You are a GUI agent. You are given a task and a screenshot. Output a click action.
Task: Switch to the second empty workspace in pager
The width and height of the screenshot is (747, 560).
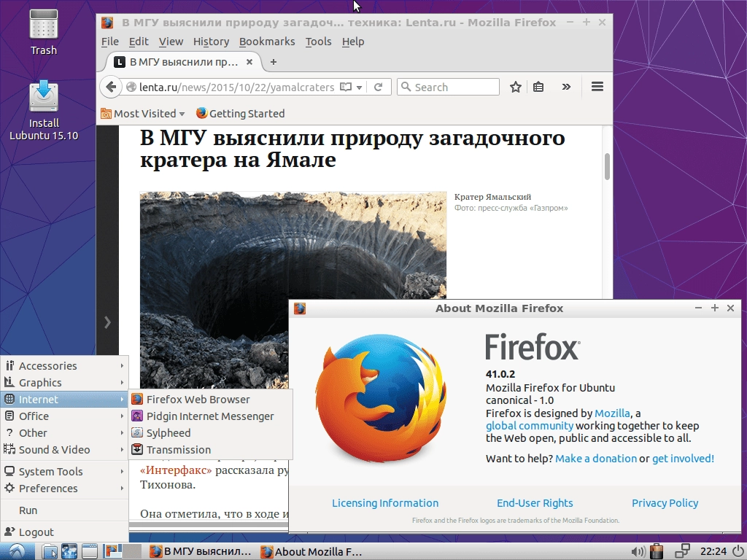pos(133,551)
